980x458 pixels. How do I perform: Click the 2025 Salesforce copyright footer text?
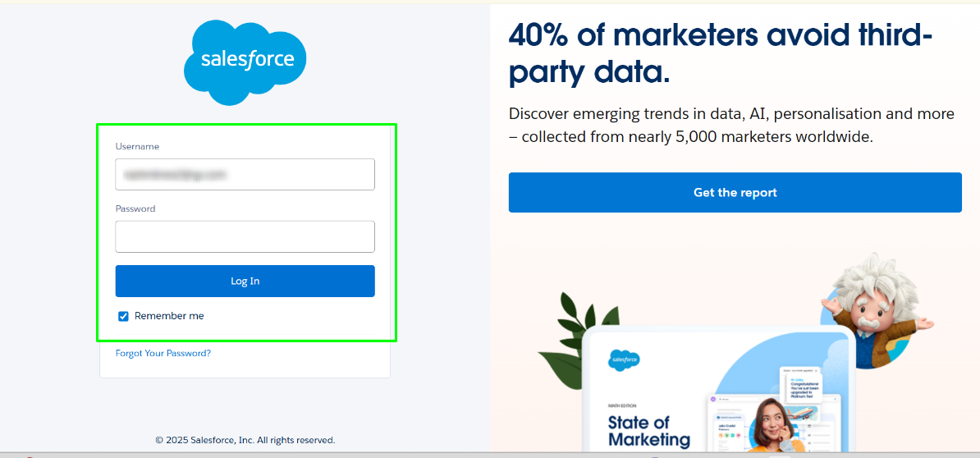pos(245,440)
